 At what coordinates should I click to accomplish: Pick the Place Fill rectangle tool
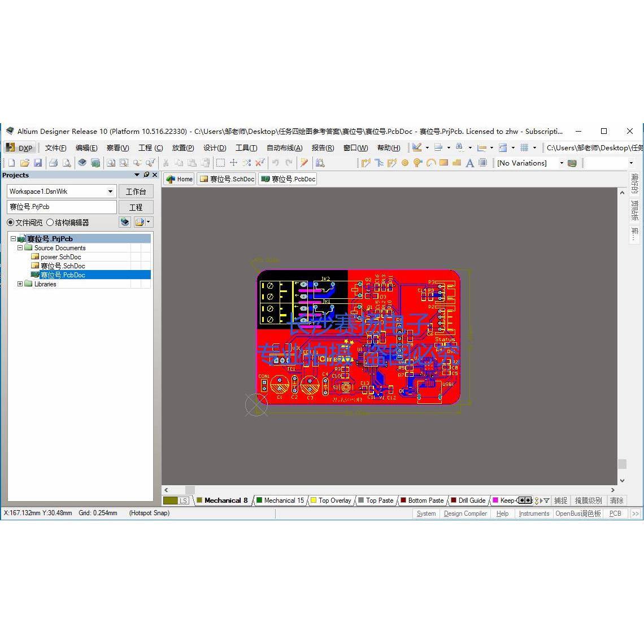tap(443, 163)
